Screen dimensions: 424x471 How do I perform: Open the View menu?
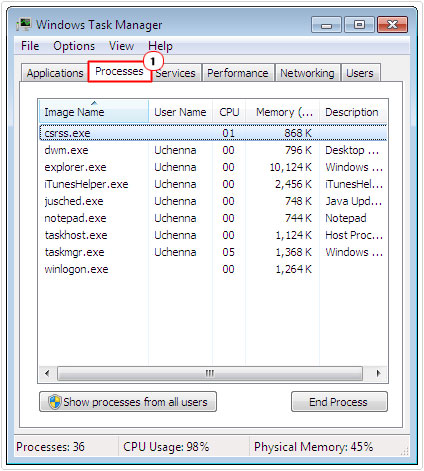click(121, 46)
